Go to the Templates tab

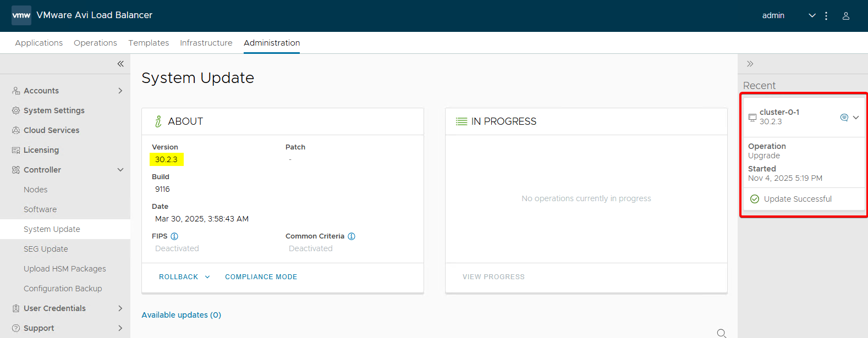pyautogui.click(x=149, y=43)
